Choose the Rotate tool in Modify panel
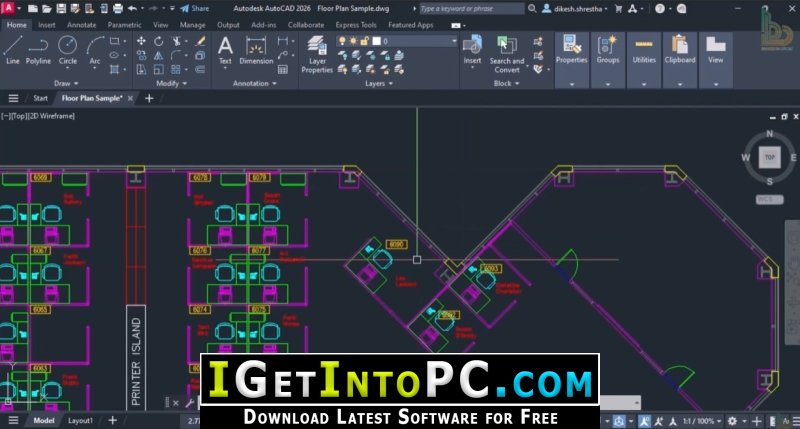This screenshot has height=429, width=800. 159,41
